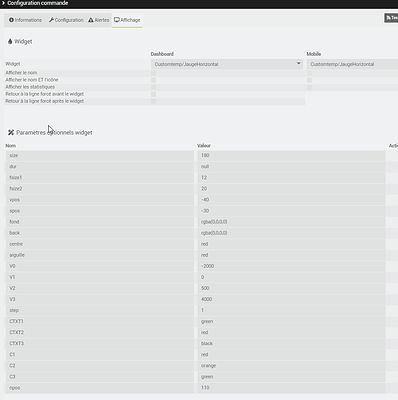The image size is (398, 400).
Task: Switch to the Configuration tab
Action: 66,20
